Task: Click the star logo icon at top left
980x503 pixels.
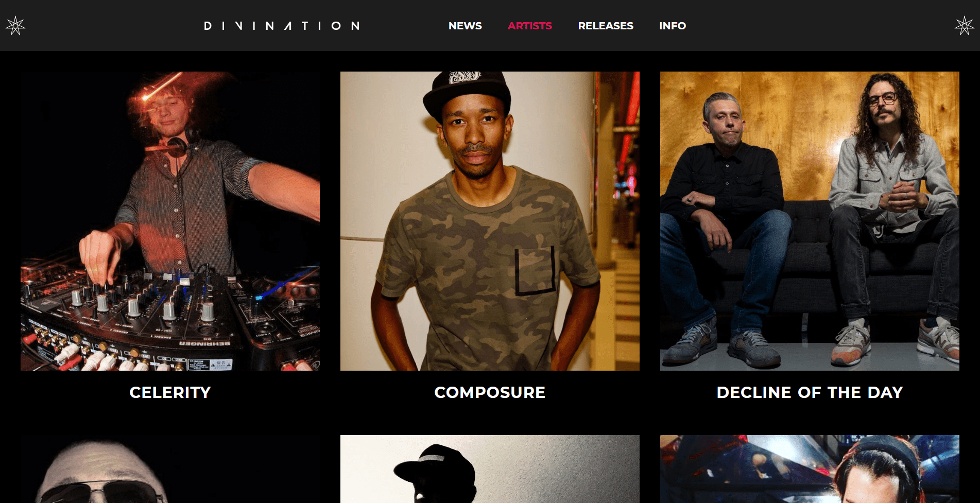Action: pos(15,26)
